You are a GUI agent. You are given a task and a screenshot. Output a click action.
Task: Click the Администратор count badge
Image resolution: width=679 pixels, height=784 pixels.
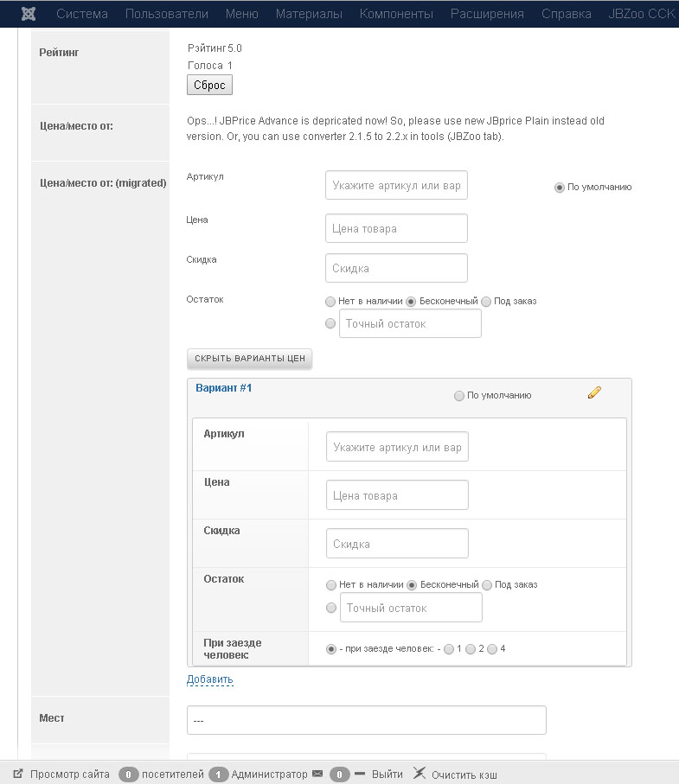[x=218, y=774]
